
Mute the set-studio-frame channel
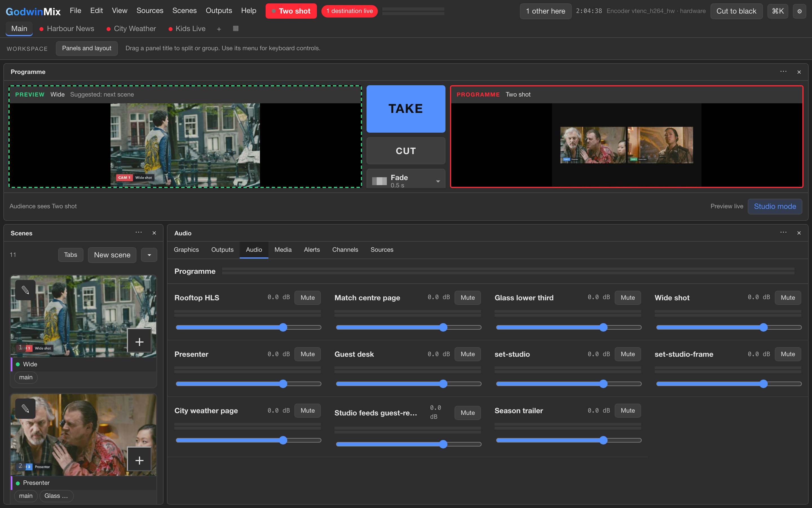[787, 354]
